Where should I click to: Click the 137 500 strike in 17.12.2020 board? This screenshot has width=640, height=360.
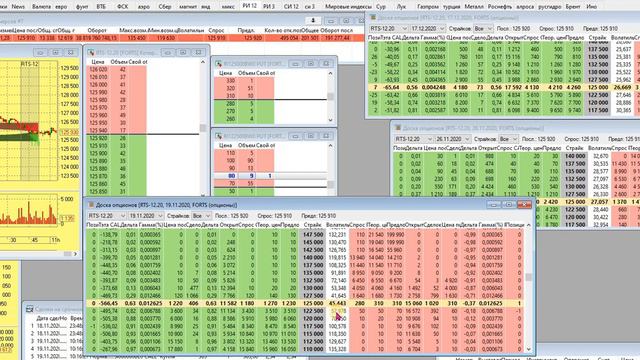598,49
